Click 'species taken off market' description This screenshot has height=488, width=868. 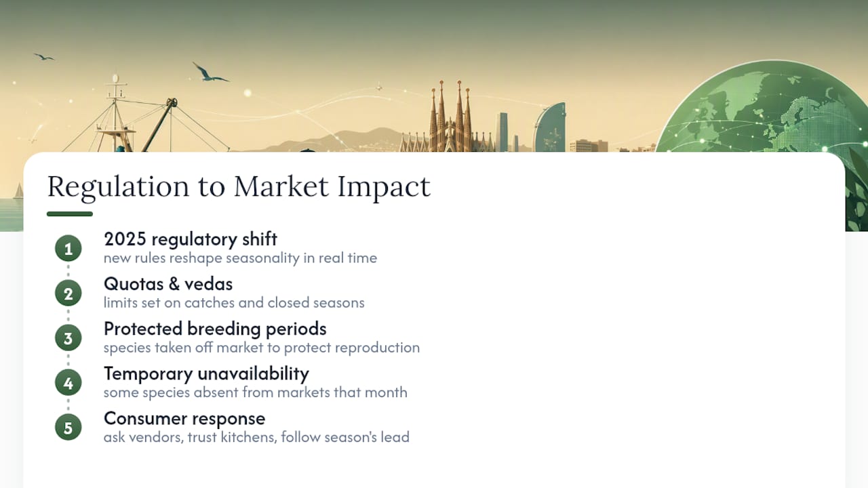point(262,348)
